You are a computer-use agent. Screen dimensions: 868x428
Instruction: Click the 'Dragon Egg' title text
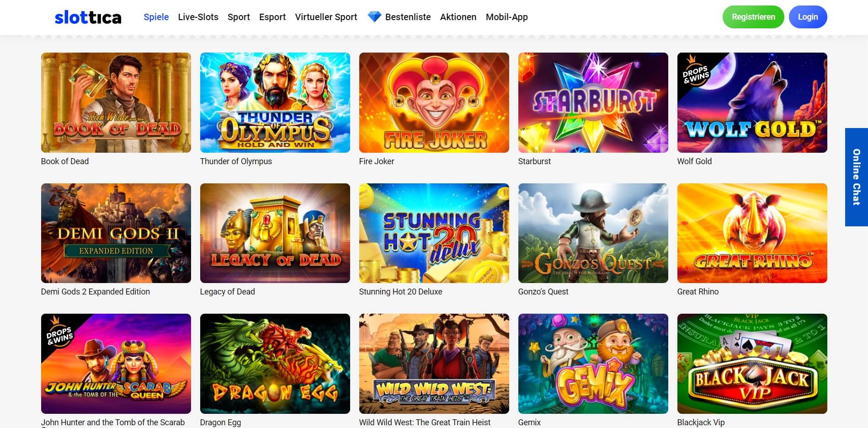click(x=220, y=423)
